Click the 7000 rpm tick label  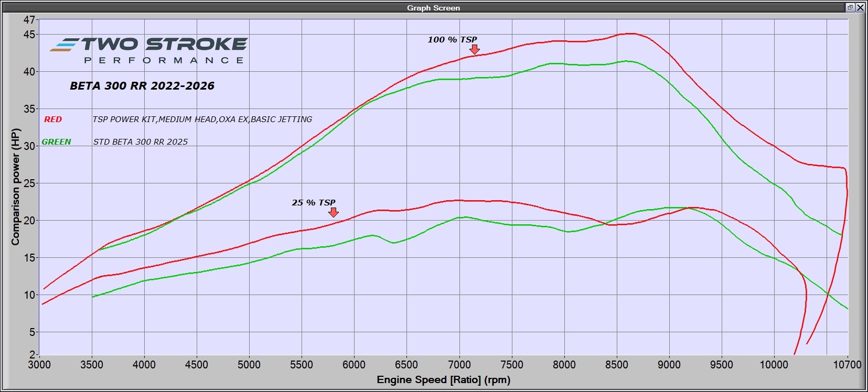459,365
